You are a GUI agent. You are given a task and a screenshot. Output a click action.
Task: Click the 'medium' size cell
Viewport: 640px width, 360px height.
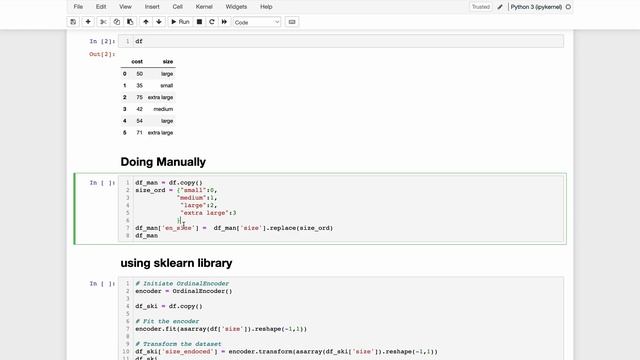click(x=163, y=109)
